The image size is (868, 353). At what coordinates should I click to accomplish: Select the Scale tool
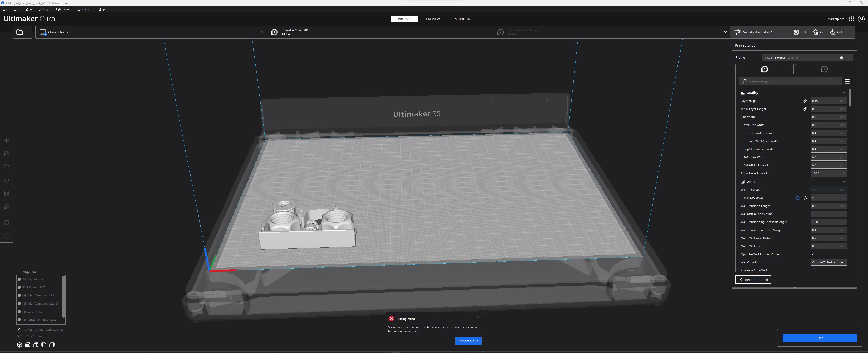click(6, 154)
